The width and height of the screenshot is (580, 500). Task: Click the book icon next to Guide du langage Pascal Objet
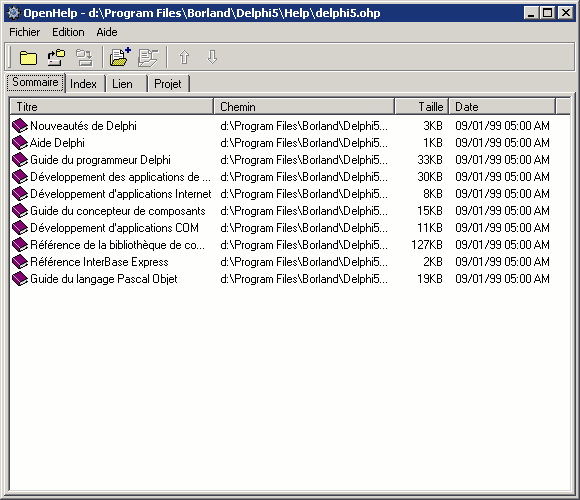20,279
